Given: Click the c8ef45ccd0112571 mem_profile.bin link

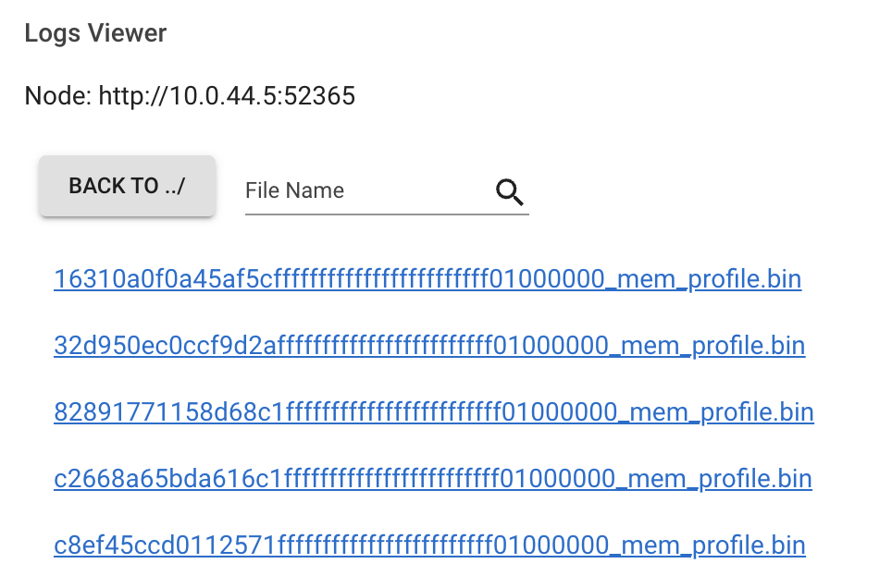Looking at the screenshot, I should click(429, 545).
